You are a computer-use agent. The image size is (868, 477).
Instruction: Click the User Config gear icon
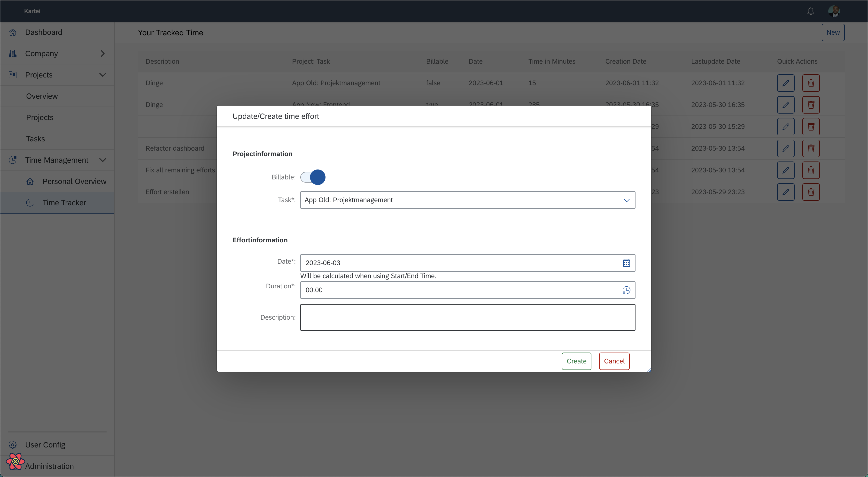coord(12,445)
